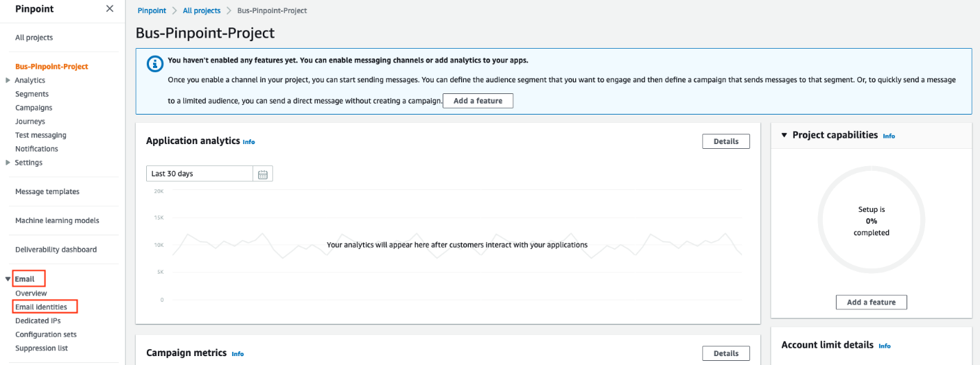The image size is (980, 365).
Task: Open Info link next to Campaign metrics
Action: [237, 354]
